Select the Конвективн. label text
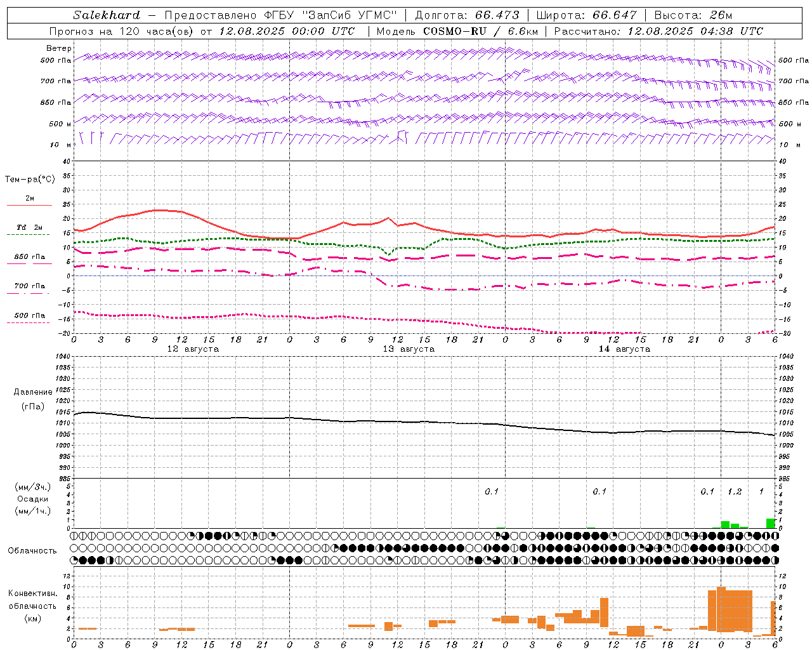Screen dimensions: 812x650 tap(32, 594)
